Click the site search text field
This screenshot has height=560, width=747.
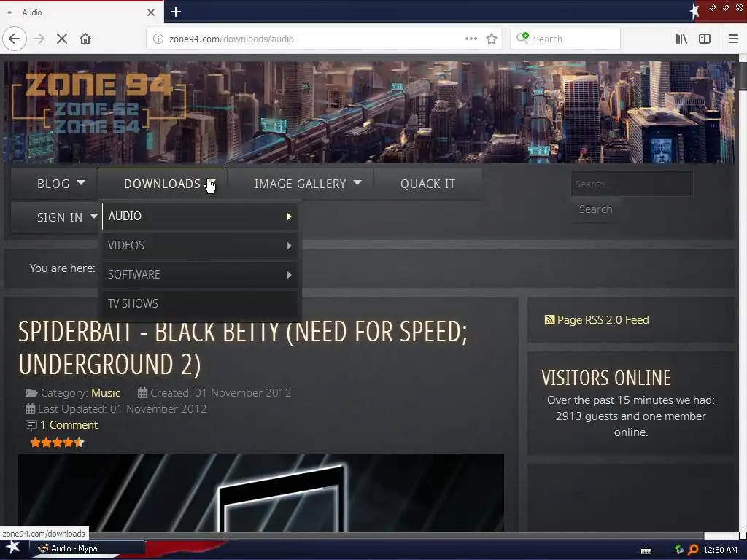pyautogui.click(x=632, y=184)
